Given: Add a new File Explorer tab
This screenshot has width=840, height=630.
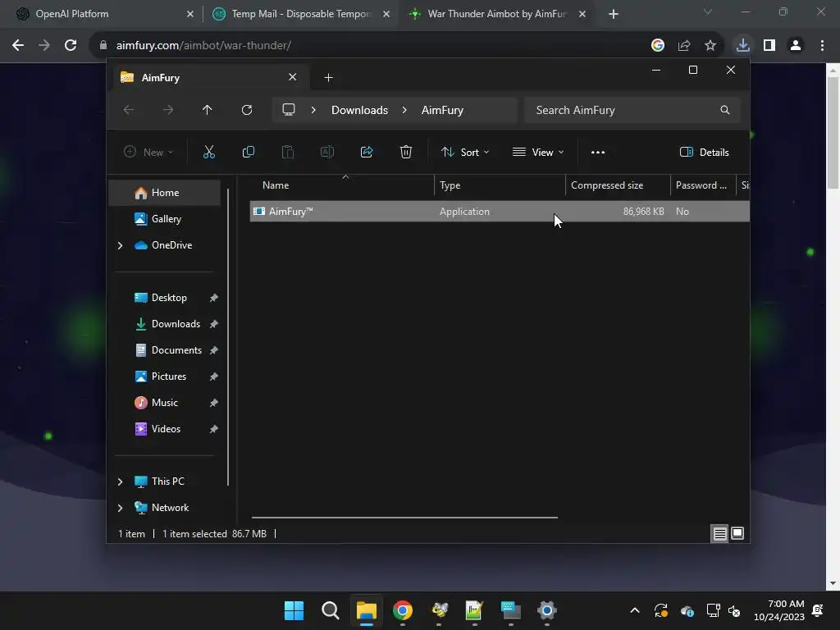Looking at the screenshot, I should (x=328, y=78).
